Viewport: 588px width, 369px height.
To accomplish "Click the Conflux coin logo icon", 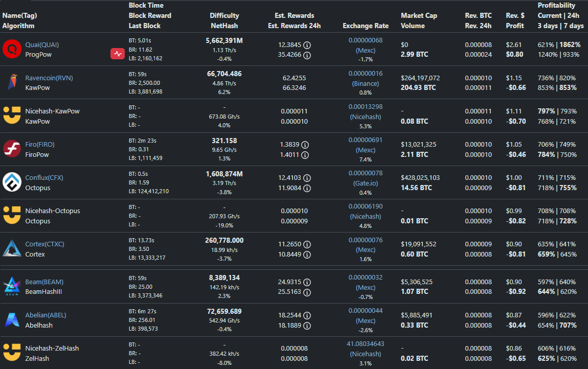I will tap(11, 182).
